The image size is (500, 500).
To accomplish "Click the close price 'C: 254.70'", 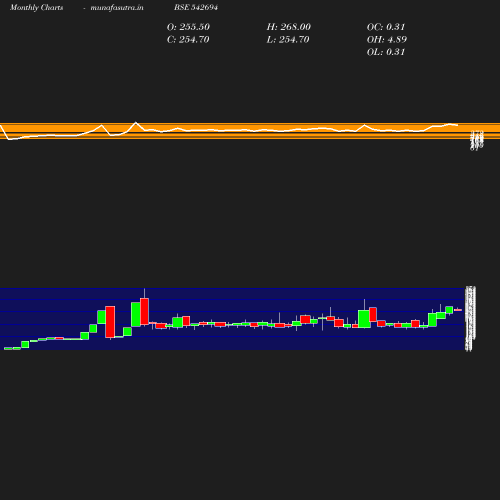I will click(188, 39).
